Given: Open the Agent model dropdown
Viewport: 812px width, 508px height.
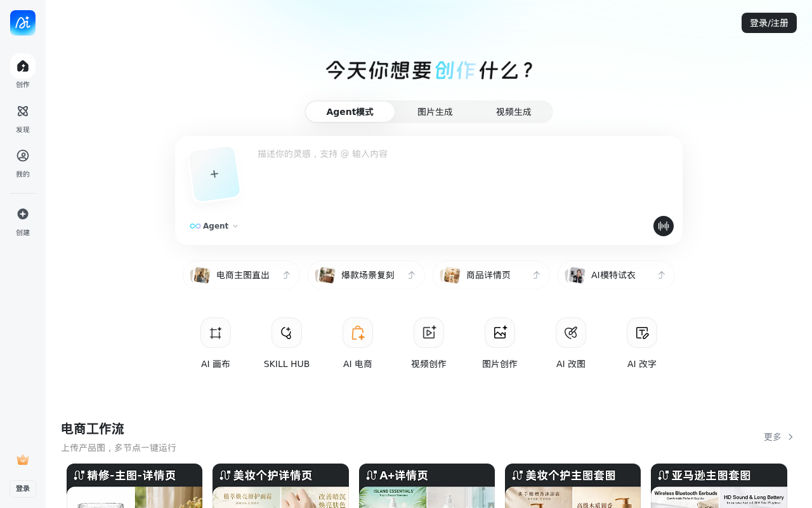Looking at the screenshot, I should (x=214, y=226).
